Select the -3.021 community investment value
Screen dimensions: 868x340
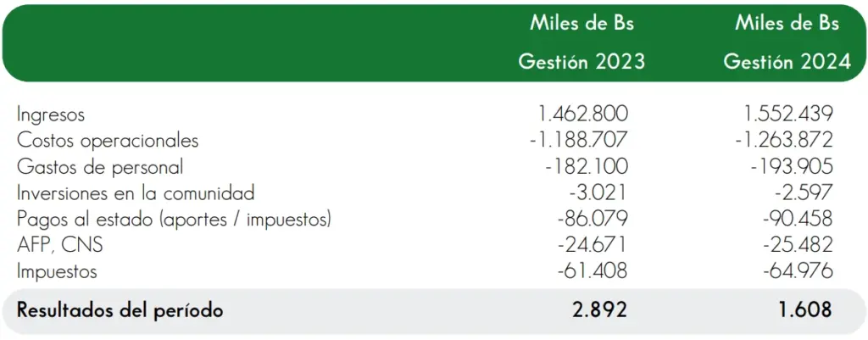click(598, 193)
